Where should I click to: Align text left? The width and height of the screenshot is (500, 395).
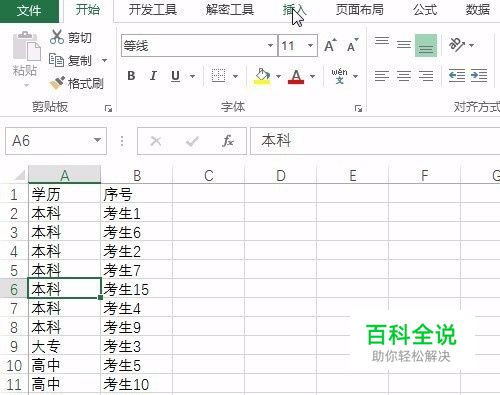coord(382,76)
